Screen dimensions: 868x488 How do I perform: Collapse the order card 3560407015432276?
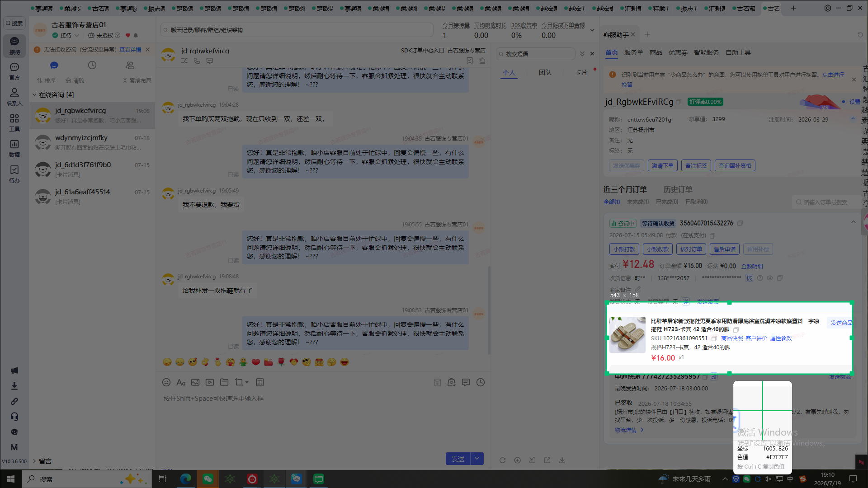pyautogui.click(x=853, y=222)
